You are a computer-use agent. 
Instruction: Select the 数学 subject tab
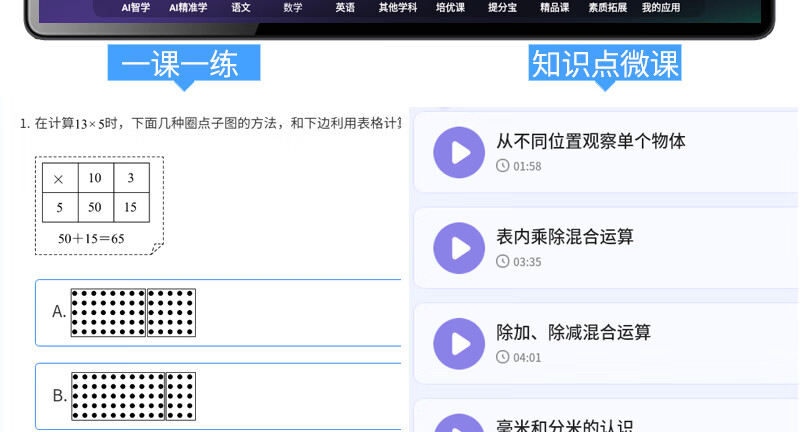pyautogui.click(x=293, y=8)
